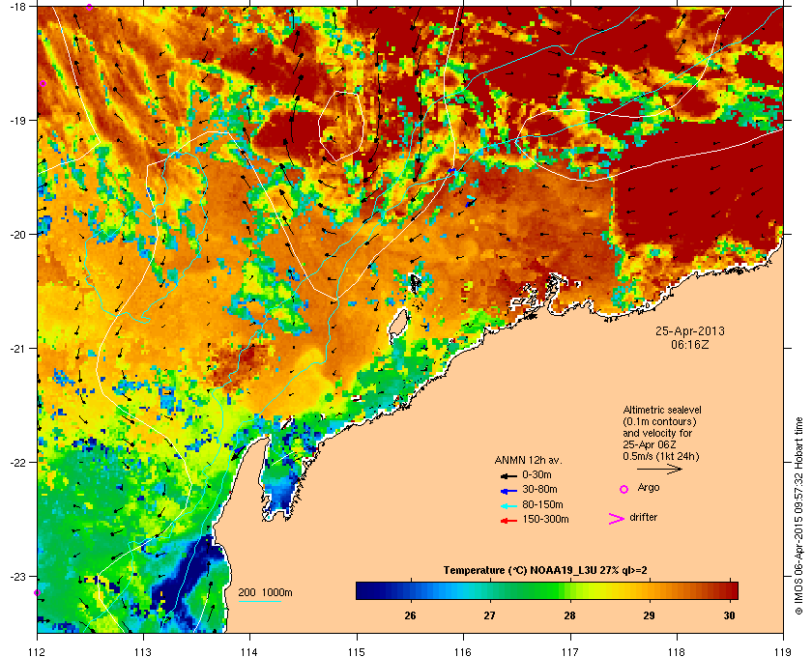Click the colorbar tick label '26'
The image size is (812, 657).
coord(410,616)
